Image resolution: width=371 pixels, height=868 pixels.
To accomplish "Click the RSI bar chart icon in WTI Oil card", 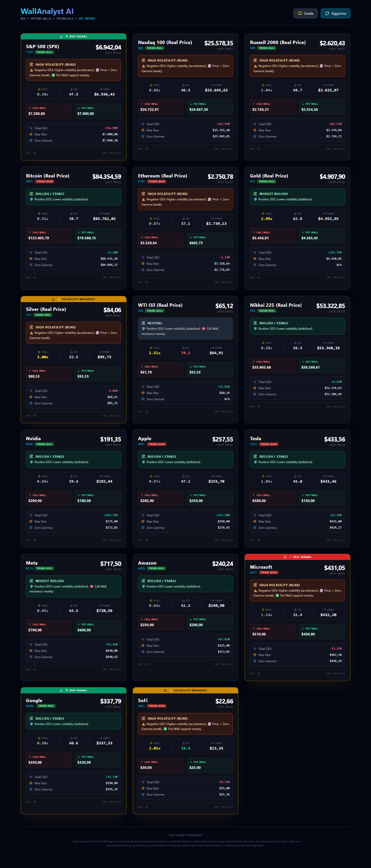I will (183, 348).
